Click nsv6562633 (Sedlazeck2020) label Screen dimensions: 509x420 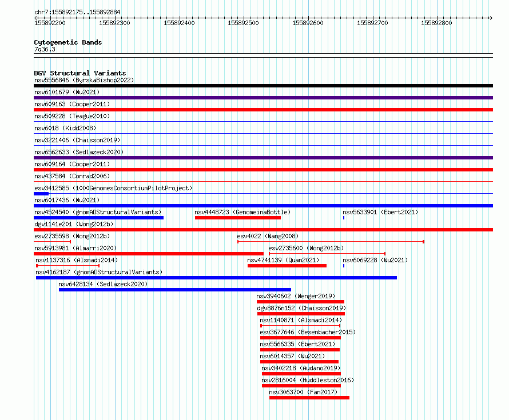pos(79,152)
